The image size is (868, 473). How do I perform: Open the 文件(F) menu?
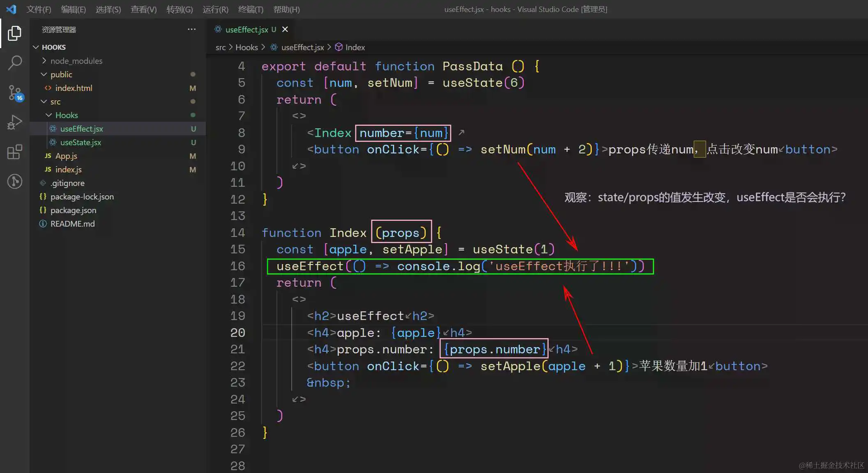(x=39, y=9)
